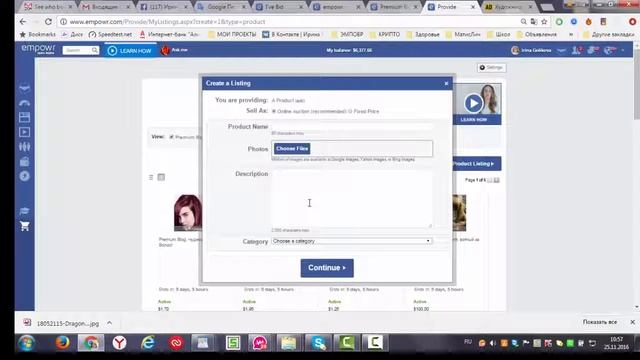Open the Settings button on page
640x360 pixels.
491,67
